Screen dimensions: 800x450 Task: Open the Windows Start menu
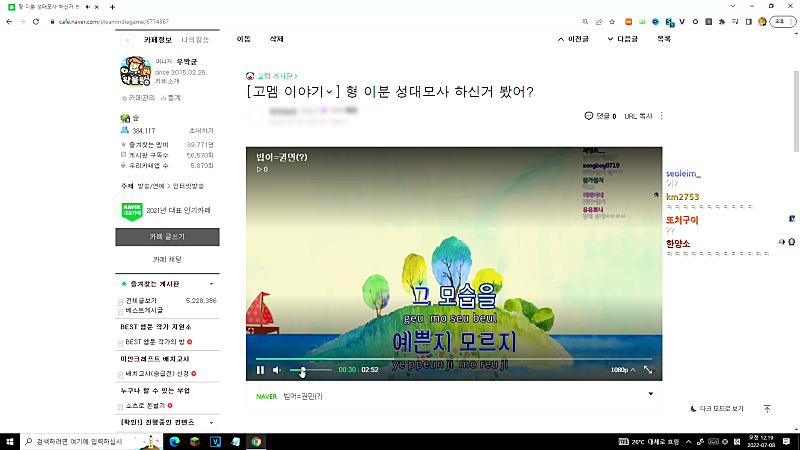pos(10,442)
